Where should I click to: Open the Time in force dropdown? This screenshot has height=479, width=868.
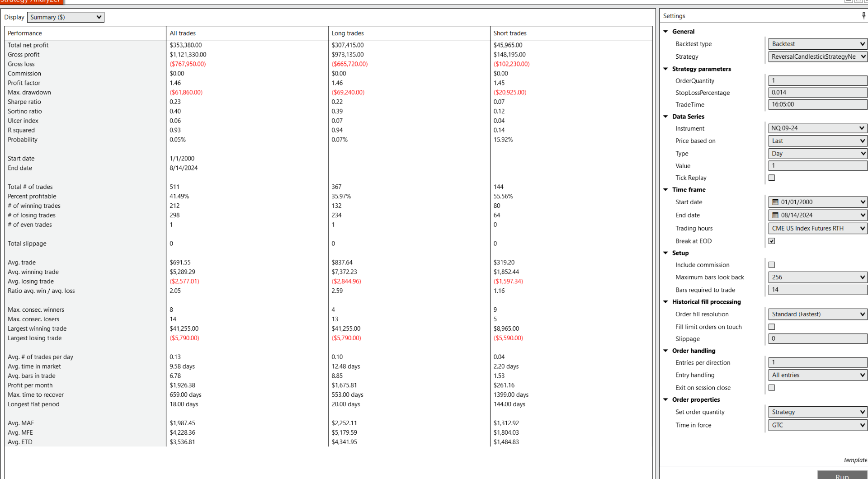pos(818,425)
